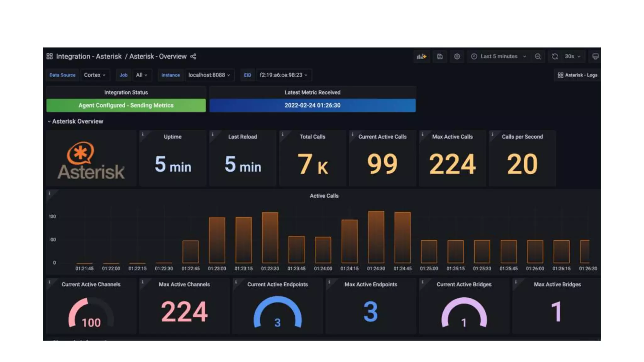Screen dimensions: 644x362
Task: Click the refresh dashboard icon
Action: click(555, 56)
